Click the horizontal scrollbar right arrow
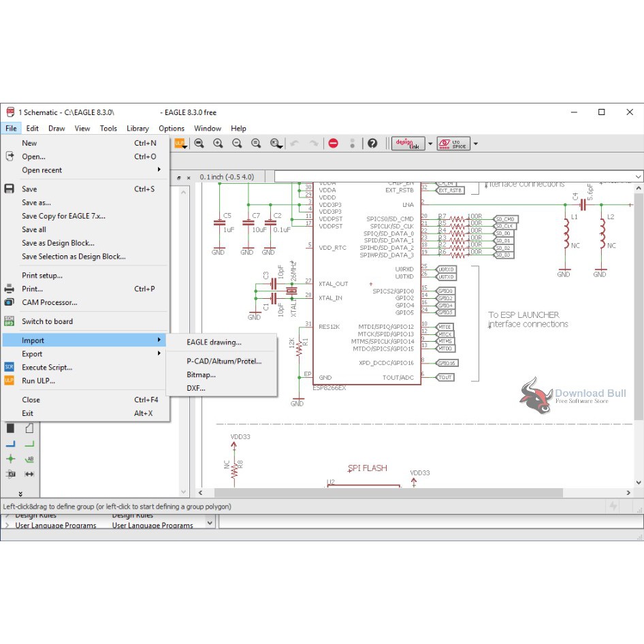The height and width of the screenshot is (644, 644). (x=628, y=492)
